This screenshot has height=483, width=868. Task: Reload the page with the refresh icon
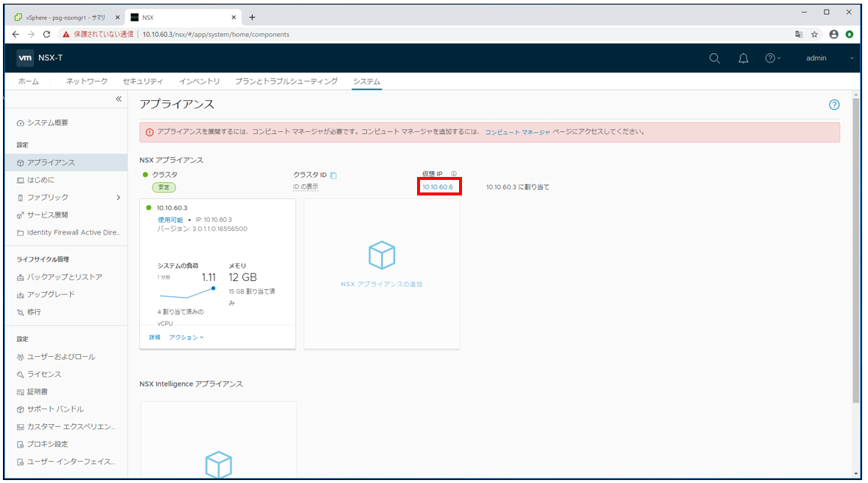coord(46,35)
